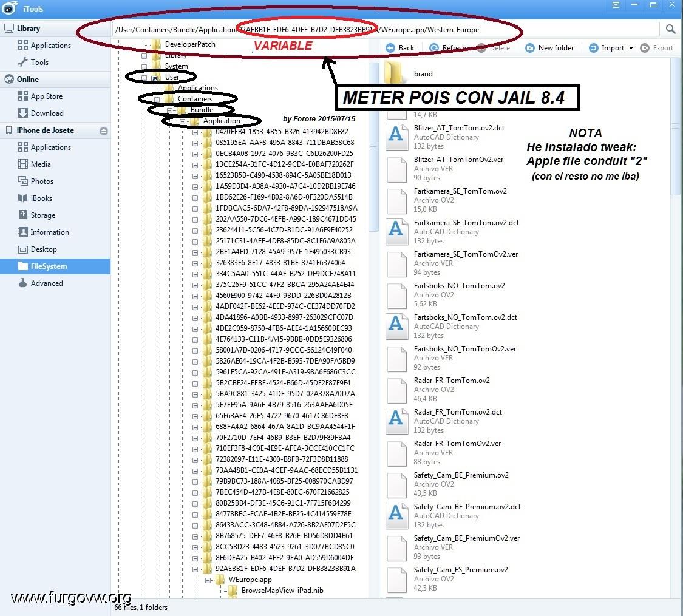Go Back in file browser
This screenshot has height=616, width=683.
[x=400, y=48]
